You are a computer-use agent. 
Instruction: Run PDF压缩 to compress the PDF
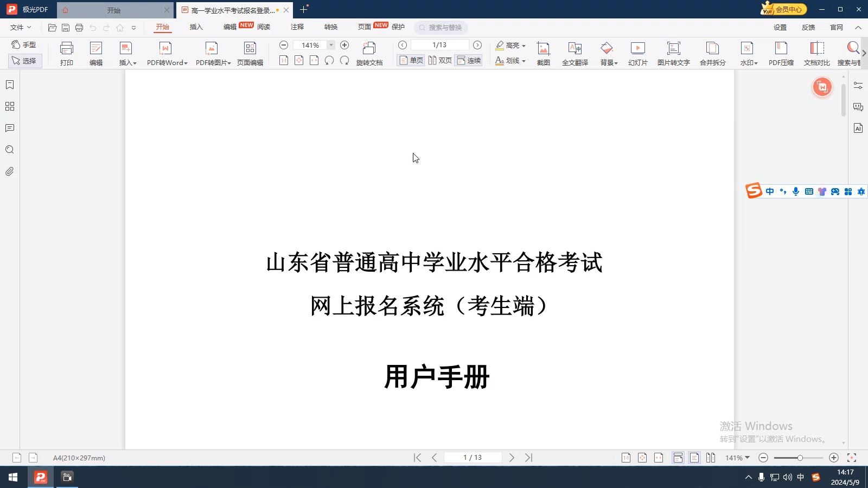pyautogui.click(x=781, y=53)
